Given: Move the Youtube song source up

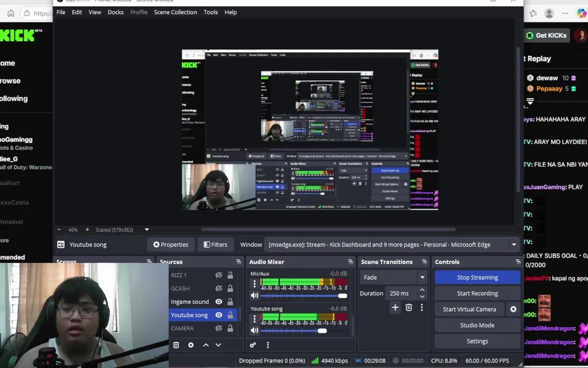Looking at the screenshot, I should click(x=206, y=345).
